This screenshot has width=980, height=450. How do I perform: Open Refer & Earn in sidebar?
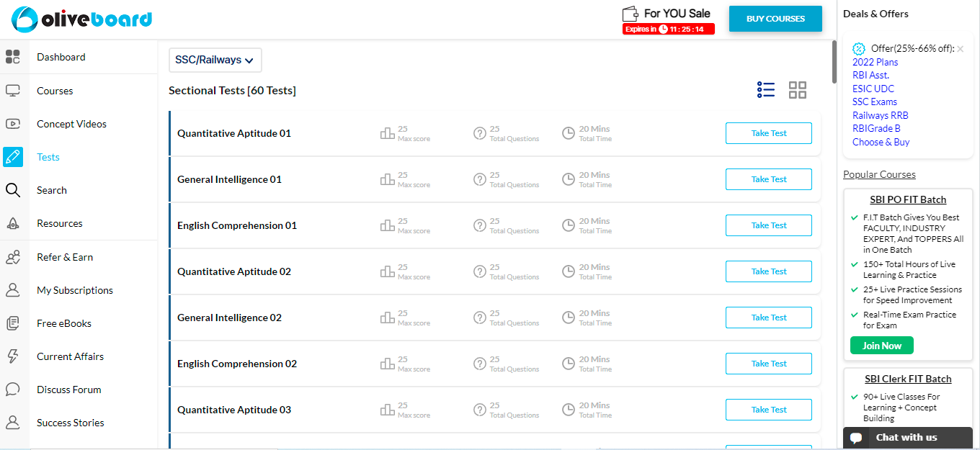point(65,257)
